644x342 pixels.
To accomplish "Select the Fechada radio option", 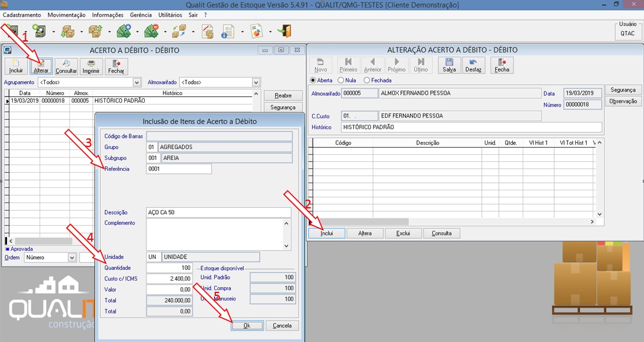I will (366, 80).
